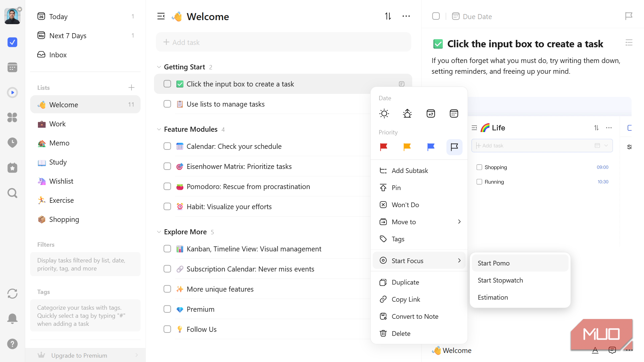This screenshot has height=362, width=644.
Task: Click the Add task input box
Action: click(x=283, y=42)
